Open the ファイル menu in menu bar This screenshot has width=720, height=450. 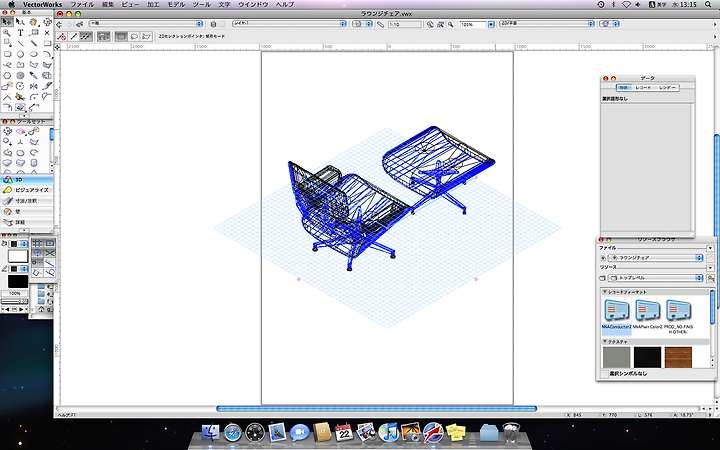click(82, 4)
